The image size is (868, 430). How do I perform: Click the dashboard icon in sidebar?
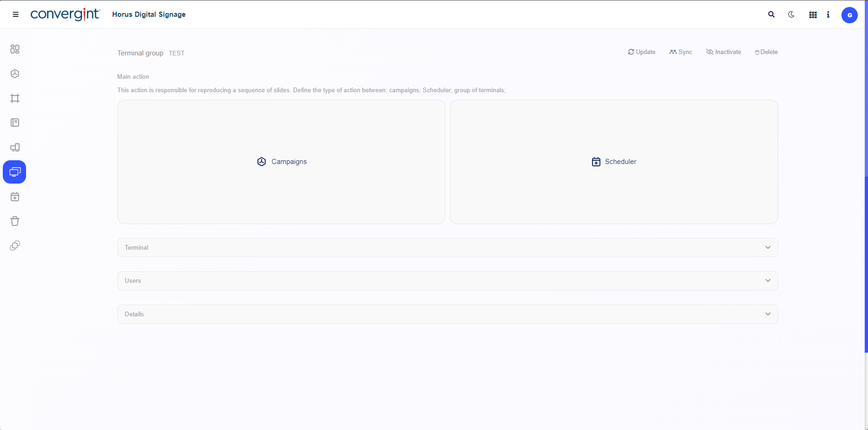click(15, 49)
